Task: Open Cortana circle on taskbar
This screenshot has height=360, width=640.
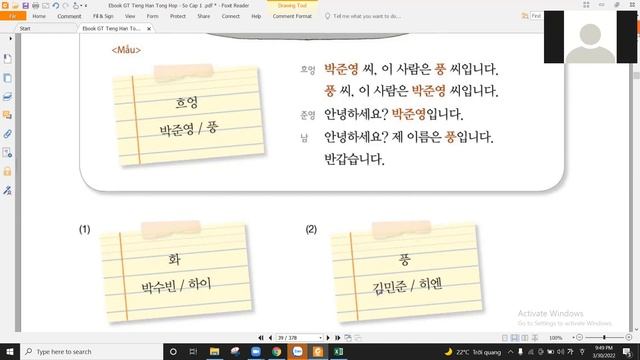Action: coord(173,351)
